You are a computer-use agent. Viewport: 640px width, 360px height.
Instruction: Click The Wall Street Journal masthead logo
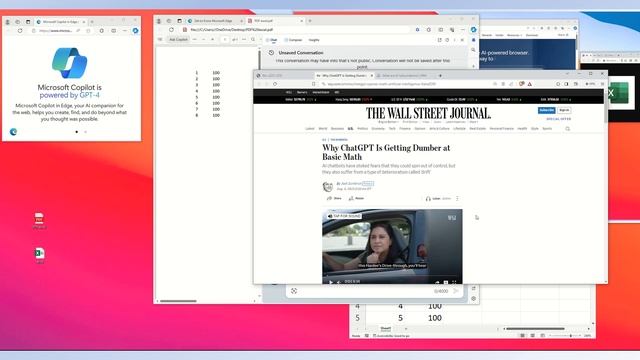tap(428, 113)
